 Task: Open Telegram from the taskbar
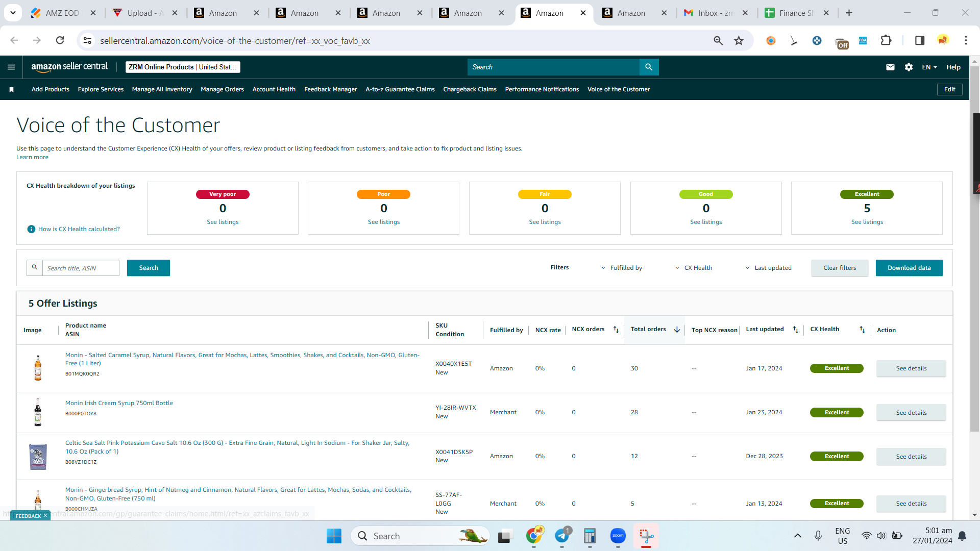(562, 536)
